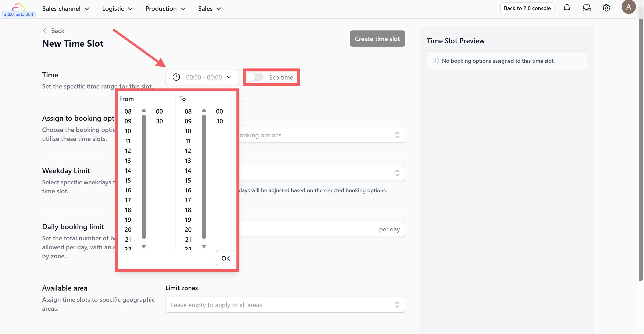This screenshot has height=334, width=644.
Task: Click the clock icon in time field
Action: coord(176,77)
